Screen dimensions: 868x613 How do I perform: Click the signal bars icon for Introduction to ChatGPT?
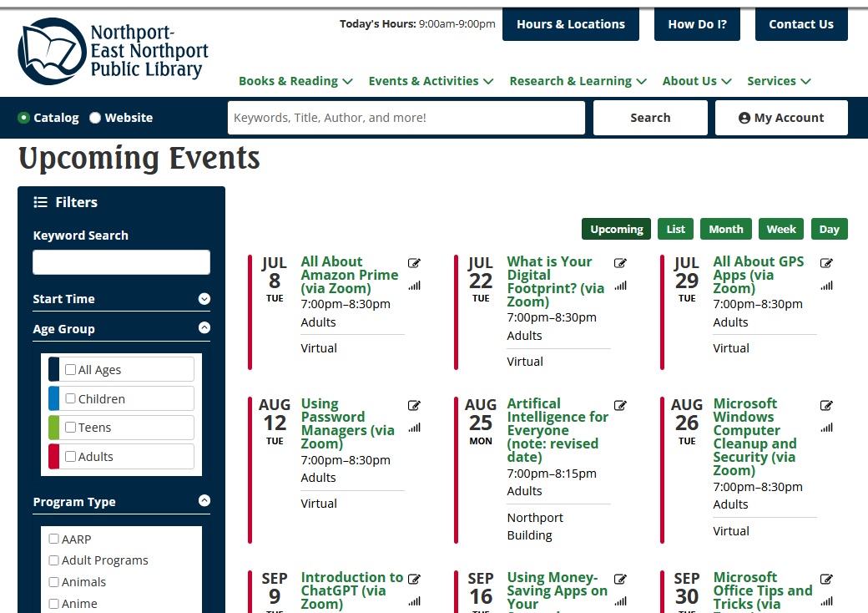(414, 601)
